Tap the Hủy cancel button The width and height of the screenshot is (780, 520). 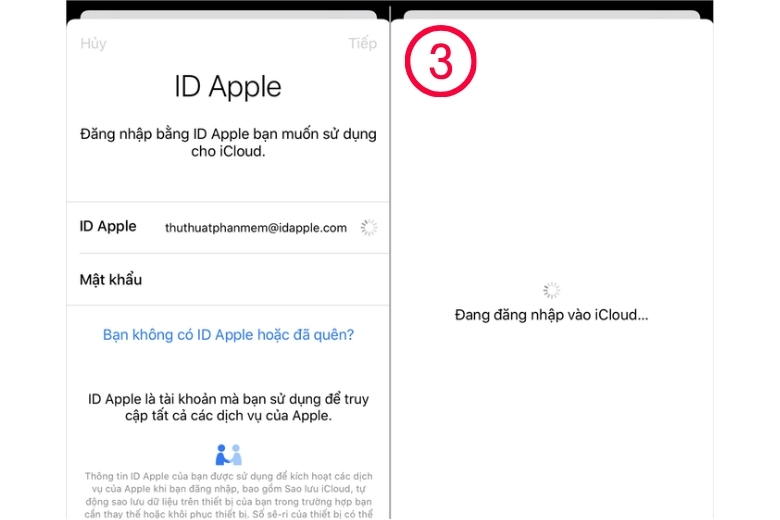93,44
